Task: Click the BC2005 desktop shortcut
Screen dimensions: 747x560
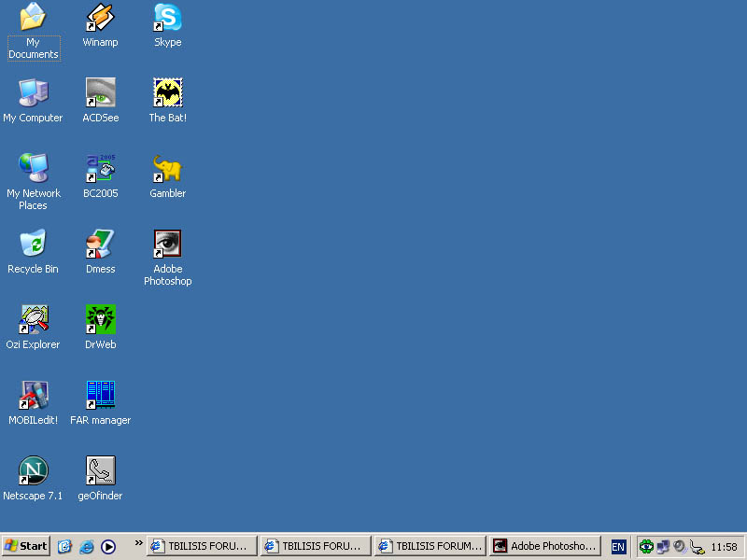Action: [100, 176]
